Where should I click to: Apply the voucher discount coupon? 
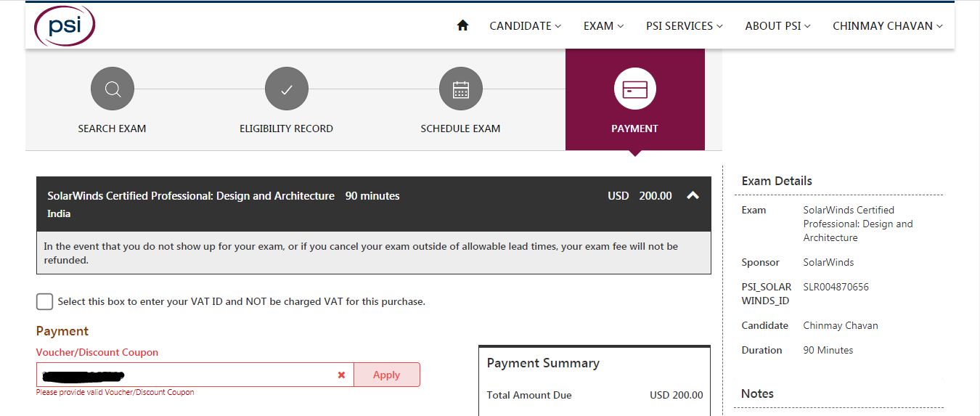pos(386,375)
